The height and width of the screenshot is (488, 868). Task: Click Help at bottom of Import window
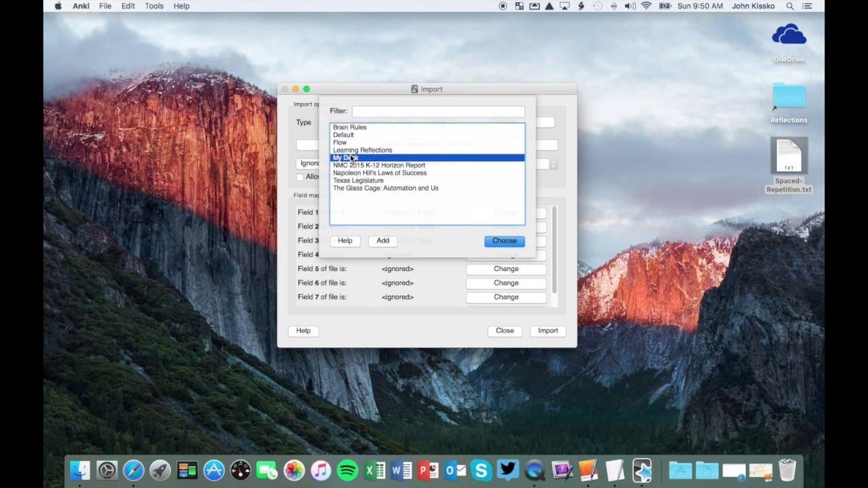(x=303, y=331)
